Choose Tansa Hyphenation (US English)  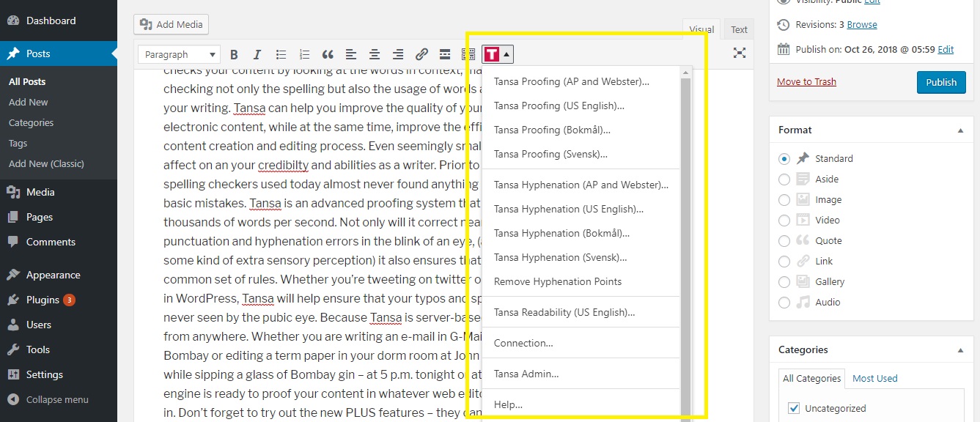click(582, 209)
